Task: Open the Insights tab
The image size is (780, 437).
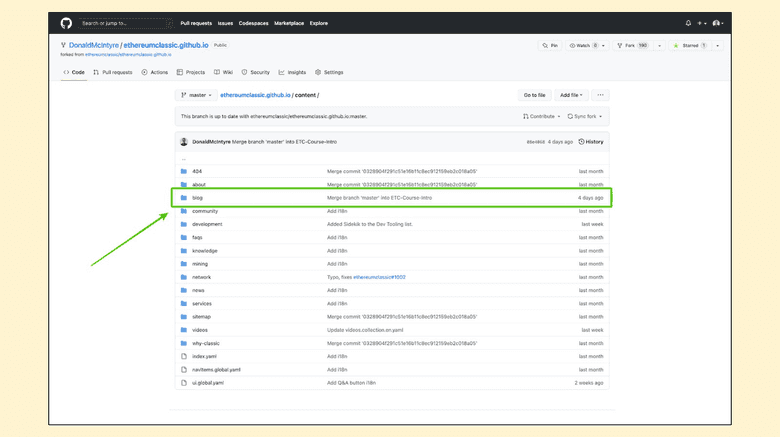Action: click(x=294, y=72)
